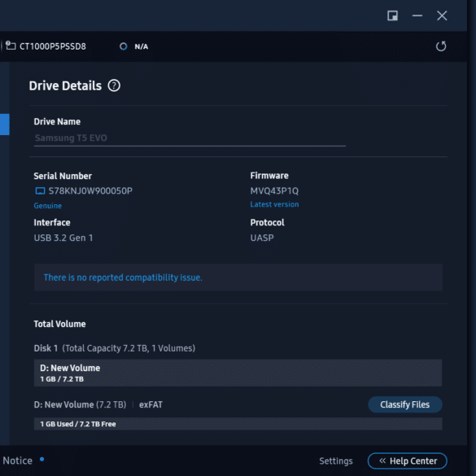The width and height of the screenshot is (476, 476).
Task: Close the Samsung Magician window
Action: 442,15
